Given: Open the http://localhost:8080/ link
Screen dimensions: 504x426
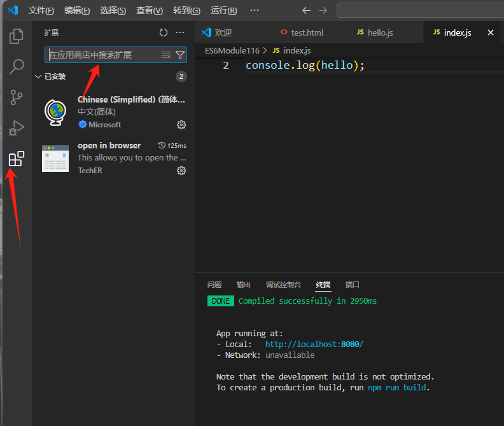Looking at the screenshot, I should coord(314,344).
